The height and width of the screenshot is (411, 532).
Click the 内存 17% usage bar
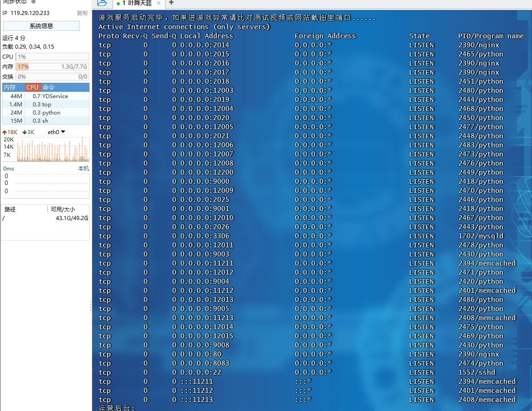point(52,66)
